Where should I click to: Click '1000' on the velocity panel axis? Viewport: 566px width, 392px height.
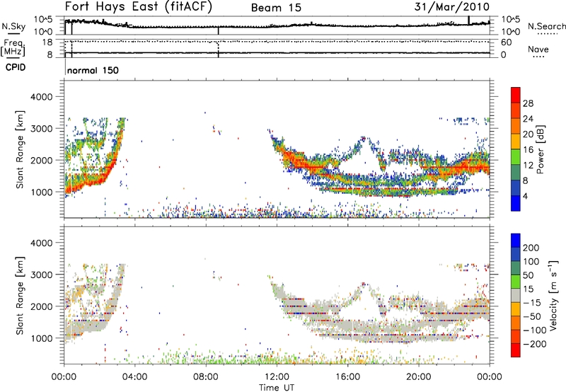pyautogui.click(x=42, y=338)
